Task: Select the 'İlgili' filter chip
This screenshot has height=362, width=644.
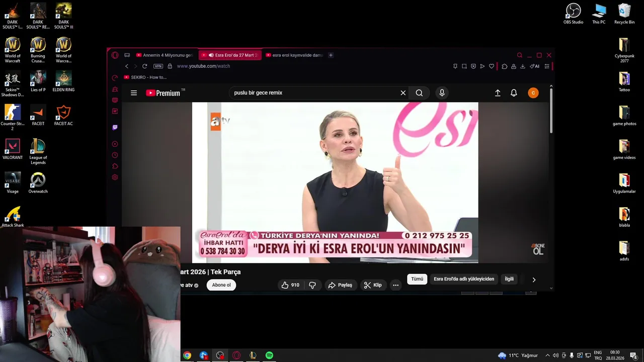Action: (x=509, y=279)
